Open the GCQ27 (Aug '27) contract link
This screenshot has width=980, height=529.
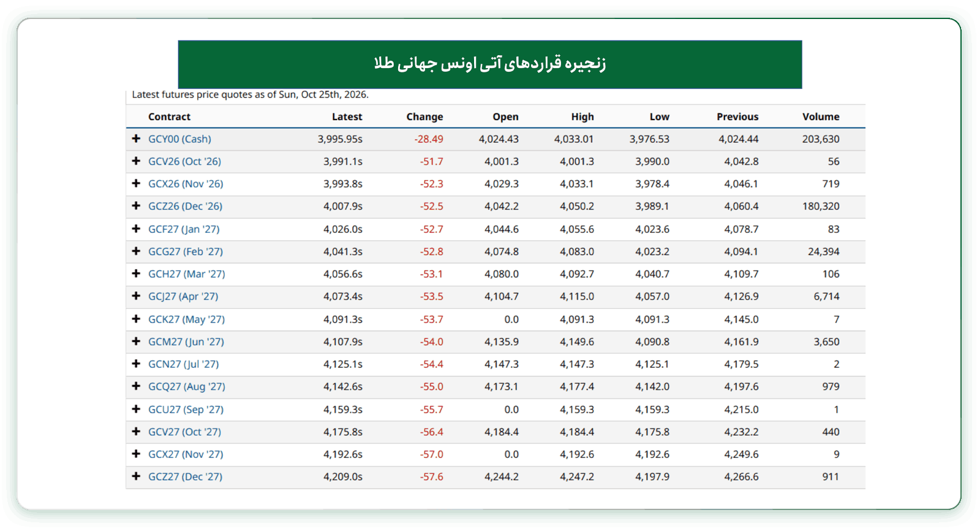187,387
